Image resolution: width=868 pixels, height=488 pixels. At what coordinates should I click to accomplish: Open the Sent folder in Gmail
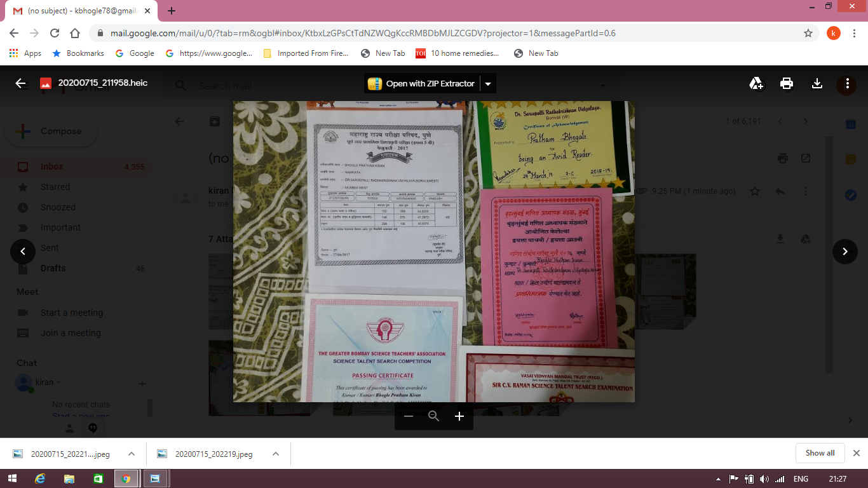click(x=50, y=248)
